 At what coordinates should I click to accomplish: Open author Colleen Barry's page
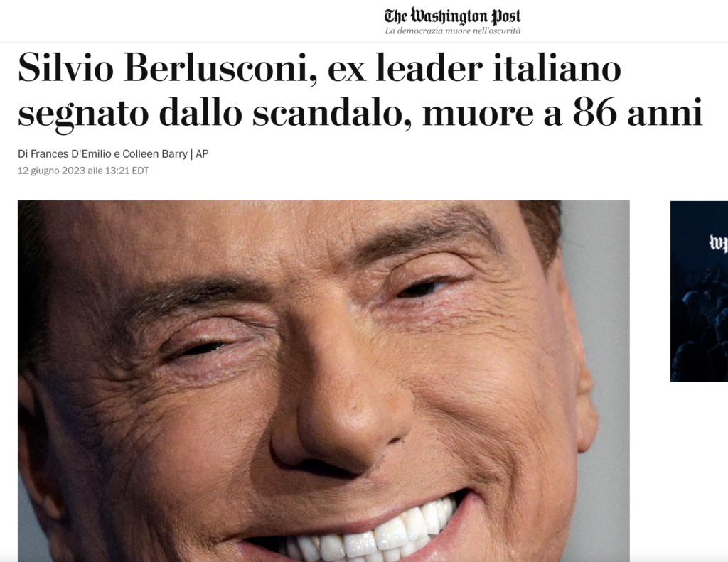tap(155, 153)
